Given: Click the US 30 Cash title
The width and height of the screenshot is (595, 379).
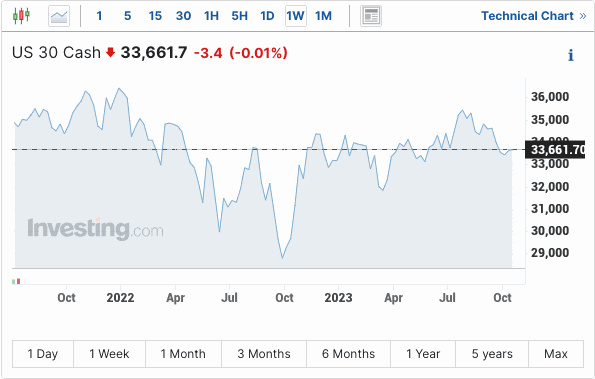Looking at the screenshot, I should pos(56,52).
